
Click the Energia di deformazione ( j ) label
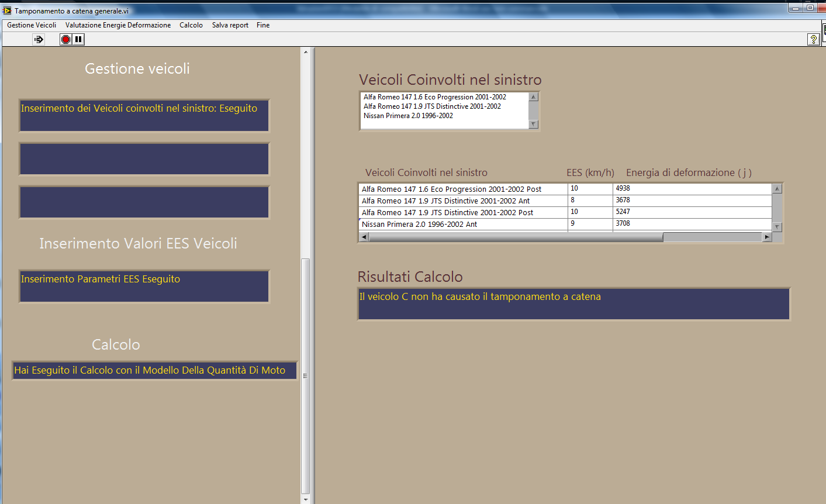[689, 172]
